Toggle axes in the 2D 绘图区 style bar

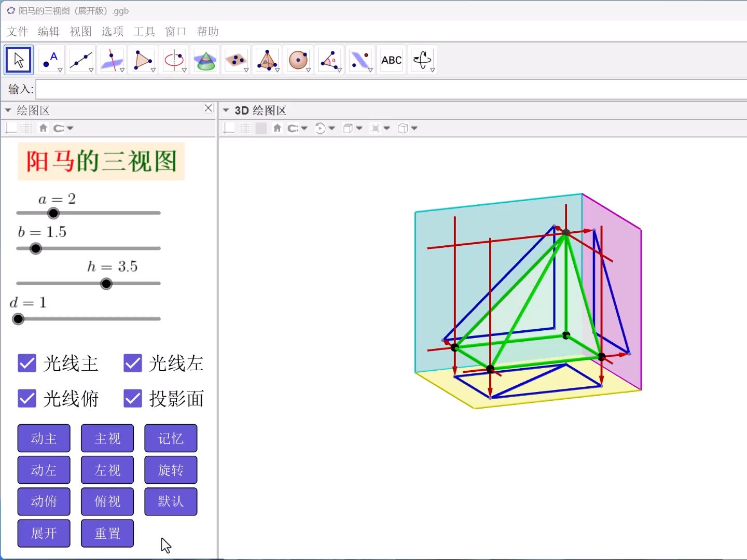click(11, 128)
